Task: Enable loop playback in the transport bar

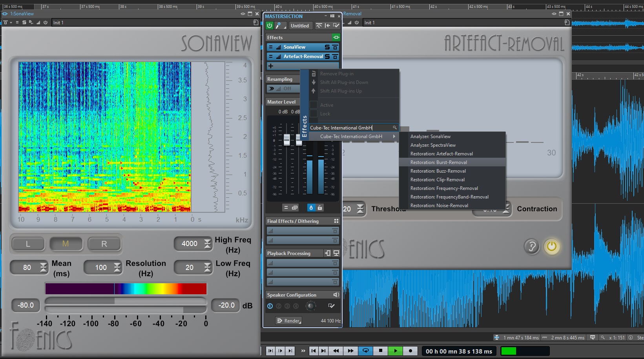Action: [366, 351]
